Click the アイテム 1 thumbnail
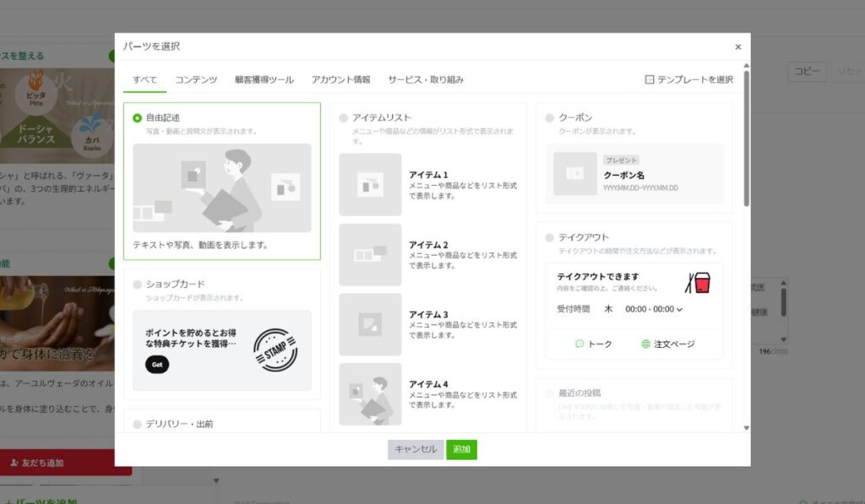The image size is (865, 504). [x=370, y=184]
